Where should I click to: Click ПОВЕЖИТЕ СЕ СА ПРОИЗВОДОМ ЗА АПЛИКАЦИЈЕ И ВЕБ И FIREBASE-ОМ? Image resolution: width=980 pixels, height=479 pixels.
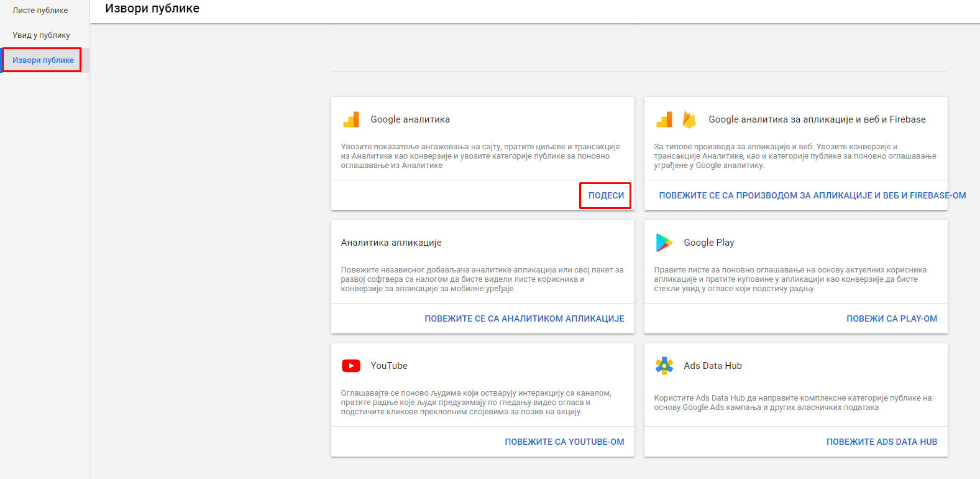pos(812,195)
